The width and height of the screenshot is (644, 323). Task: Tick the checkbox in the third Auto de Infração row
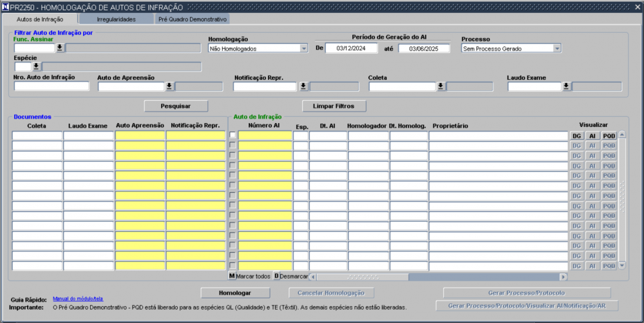click(x=232, y=155)
